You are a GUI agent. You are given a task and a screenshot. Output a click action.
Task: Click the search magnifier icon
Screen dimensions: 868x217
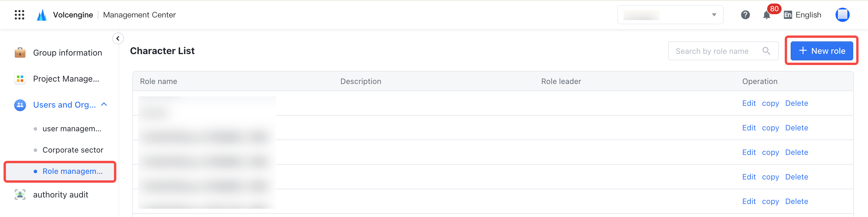(766, 51)
